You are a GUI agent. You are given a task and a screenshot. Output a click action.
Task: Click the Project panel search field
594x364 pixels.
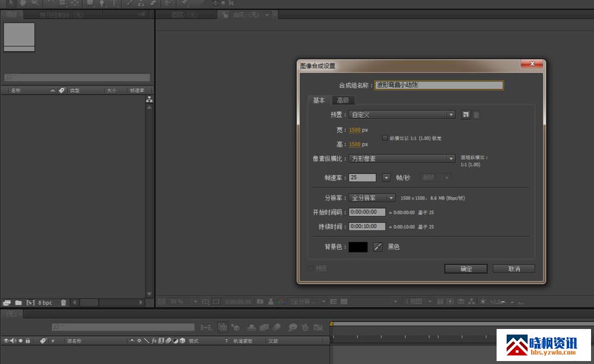77,77
